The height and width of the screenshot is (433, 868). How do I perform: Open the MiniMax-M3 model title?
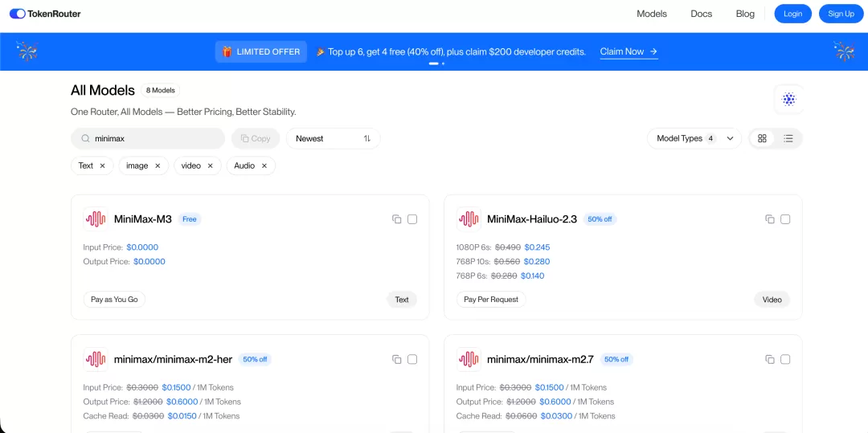pos(143,219)
